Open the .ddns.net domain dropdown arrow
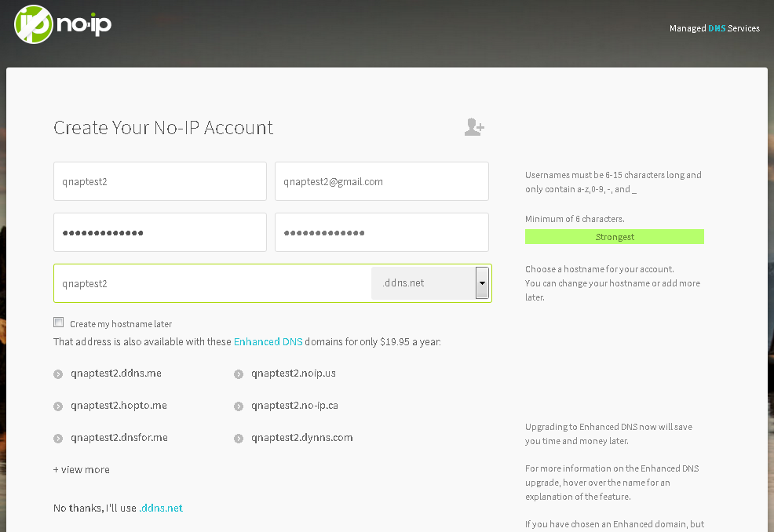This screenshot has width=774, height=532. (x=482, y=282)
